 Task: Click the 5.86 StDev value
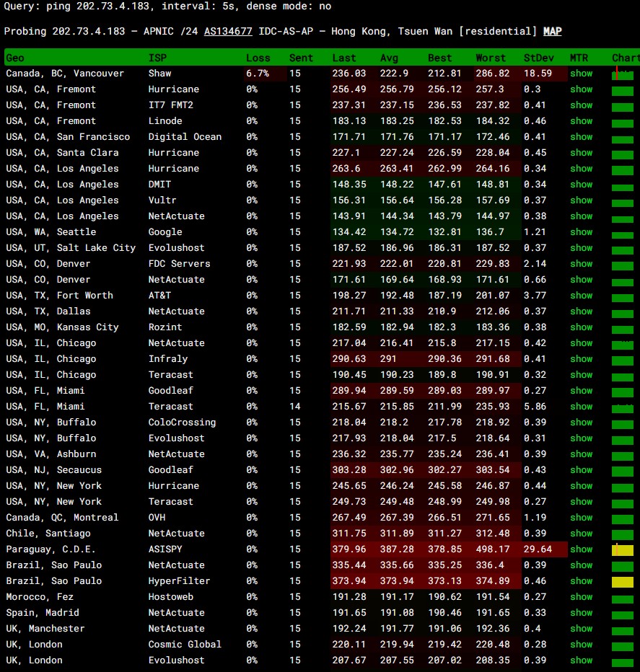point(535,406)
